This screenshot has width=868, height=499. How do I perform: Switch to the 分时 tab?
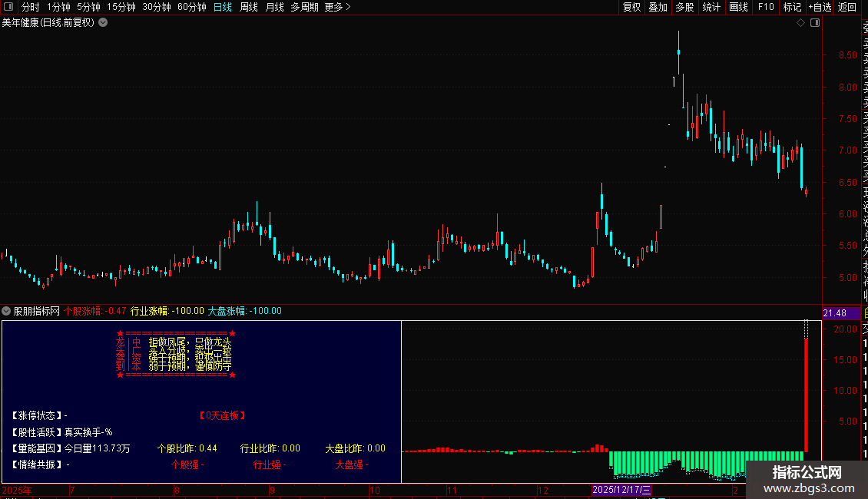click(30, 7)
